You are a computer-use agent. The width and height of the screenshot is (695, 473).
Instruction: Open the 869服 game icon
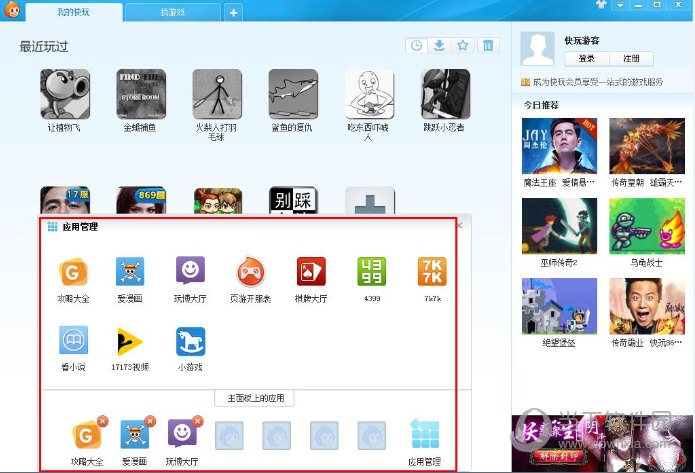click(x=141, y=200)
